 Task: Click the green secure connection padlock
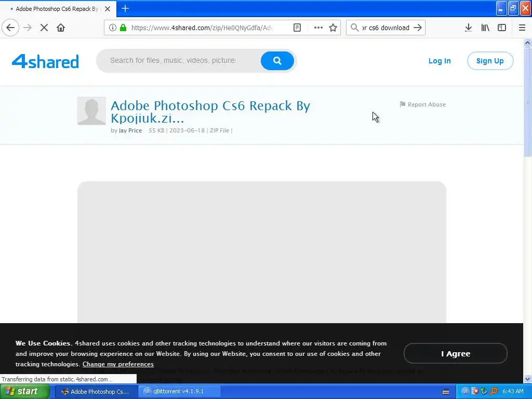click(x=123, y=28)
